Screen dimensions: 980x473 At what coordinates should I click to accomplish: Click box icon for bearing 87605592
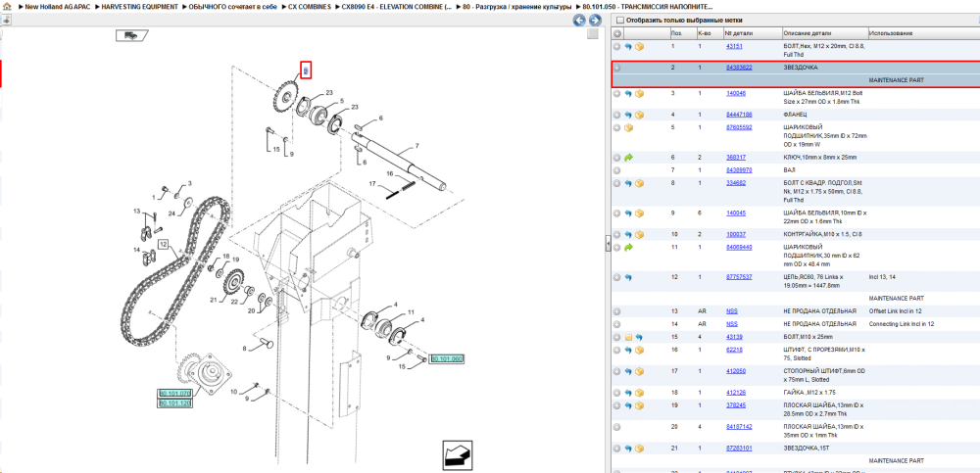click(628, 127)
